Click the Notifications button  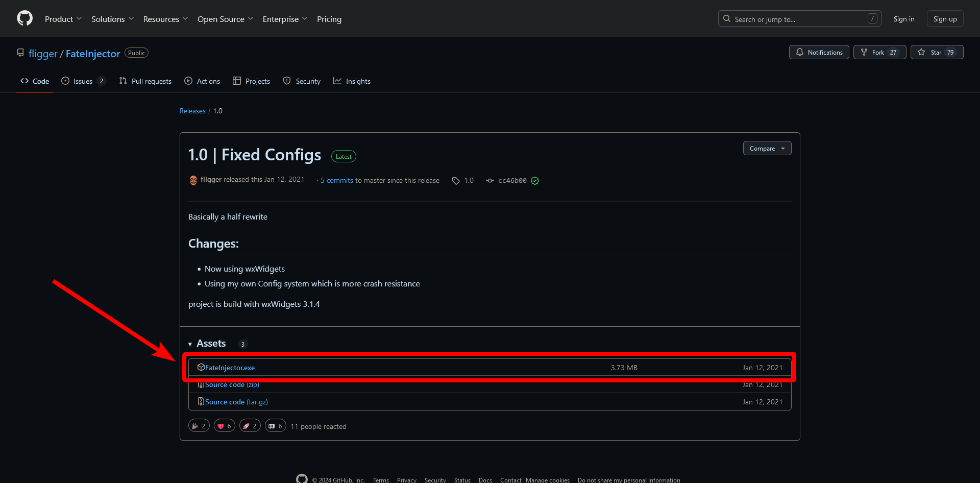click(x=819, y=52)
